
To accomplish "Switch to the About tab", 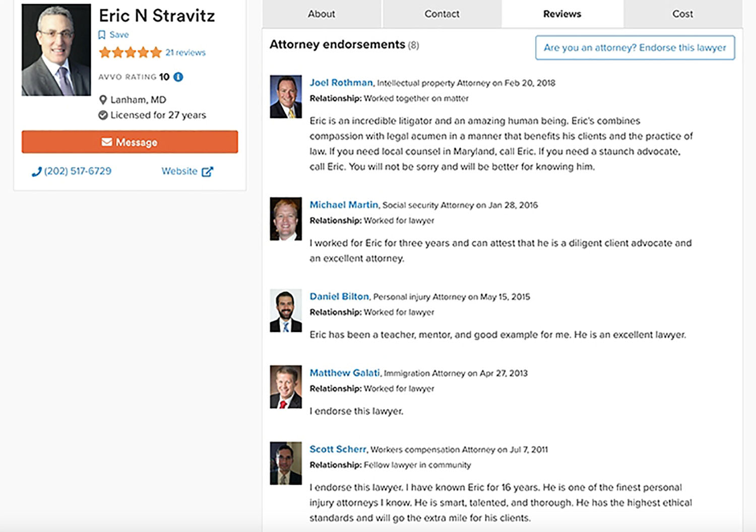I will [321, 14].
